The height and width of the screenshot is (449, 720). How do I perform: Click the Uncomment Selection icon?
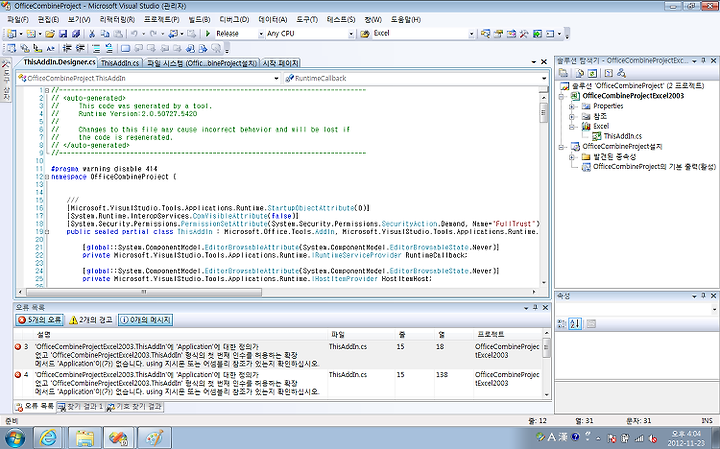(x=109, y=48)
